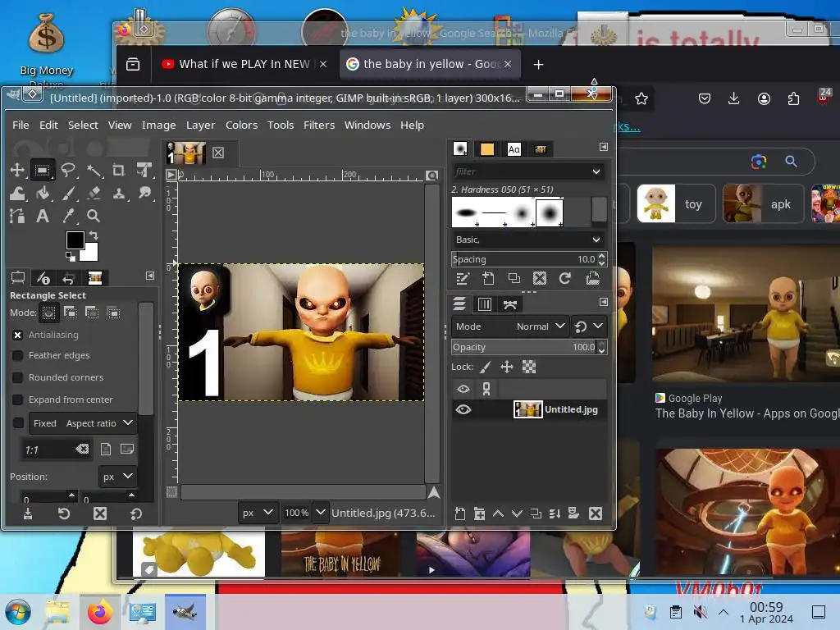Open the Filters menu

[x=319, y=125]
